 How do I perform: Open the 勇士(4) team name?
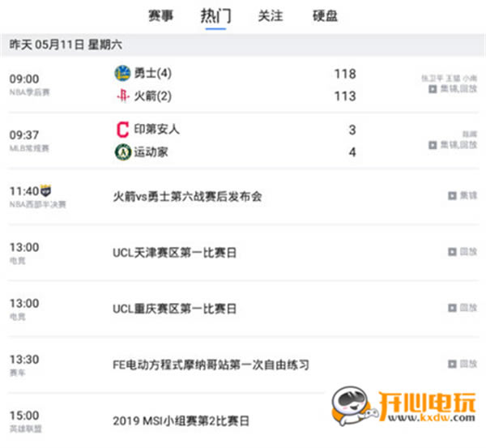coord(153,74)
